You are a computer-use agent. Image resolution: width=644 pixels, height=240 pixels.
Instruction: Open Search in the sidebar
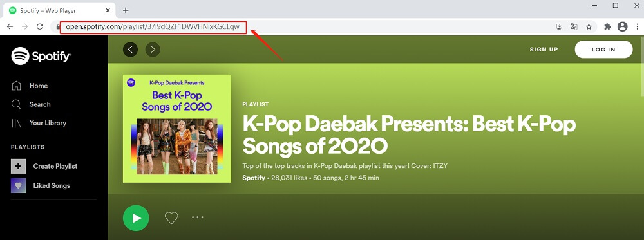[40, 104]
